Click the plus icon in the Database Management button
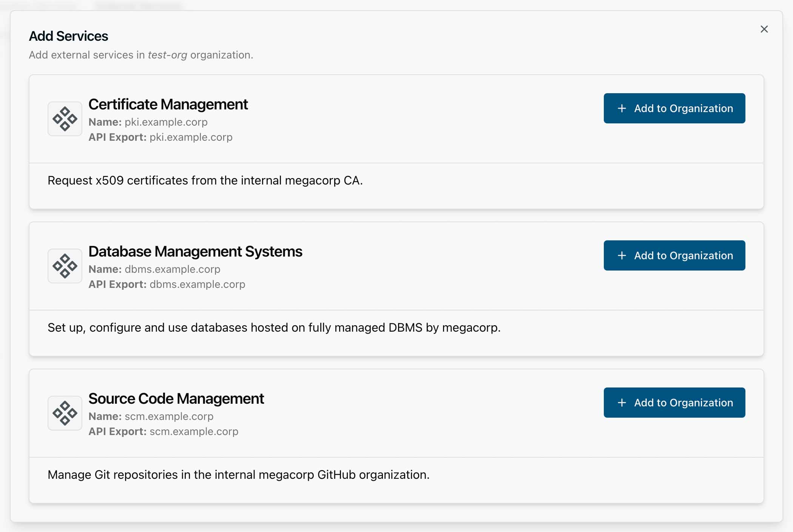 point(622,256)
